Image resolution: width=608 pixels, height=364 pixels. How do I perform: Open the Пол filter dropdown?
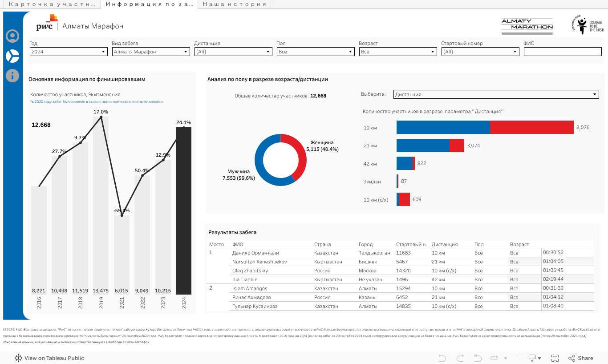(316, 52)
